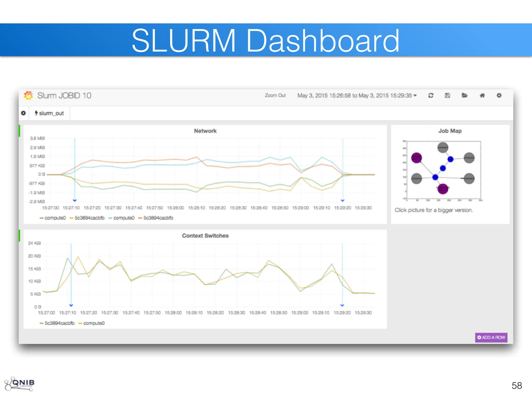Screen dimensions: 532x399
Task: Open dashboard search folder icon
Action: point(464,95)
